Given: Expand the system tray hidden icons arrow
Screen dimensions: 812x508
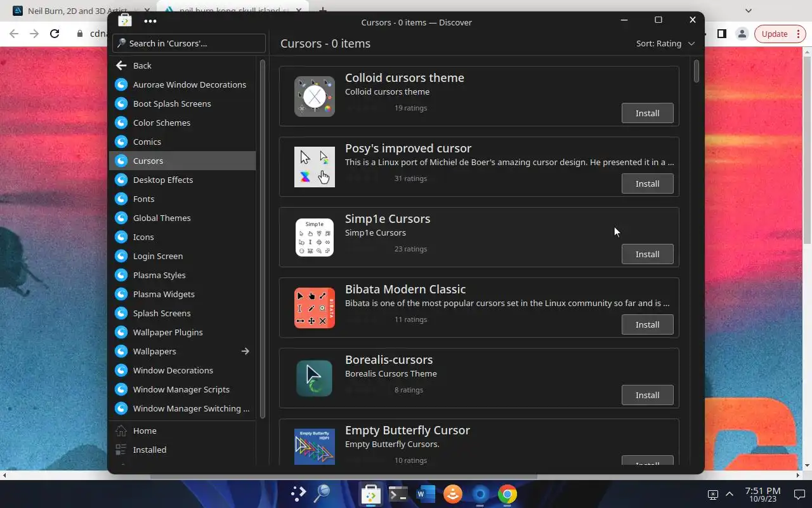Looking at the screenshot, I should pos(730,494).
